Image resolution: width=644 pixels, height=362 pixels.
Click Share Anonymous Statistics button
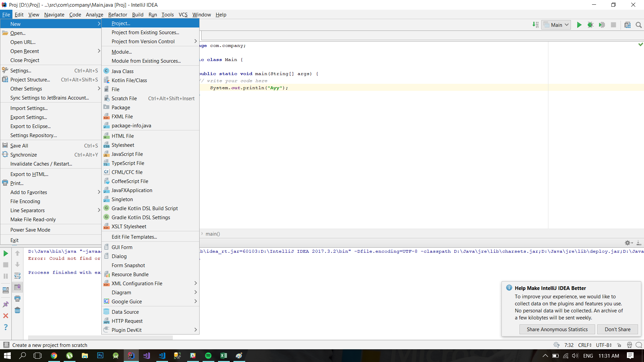tap(557, 329)
